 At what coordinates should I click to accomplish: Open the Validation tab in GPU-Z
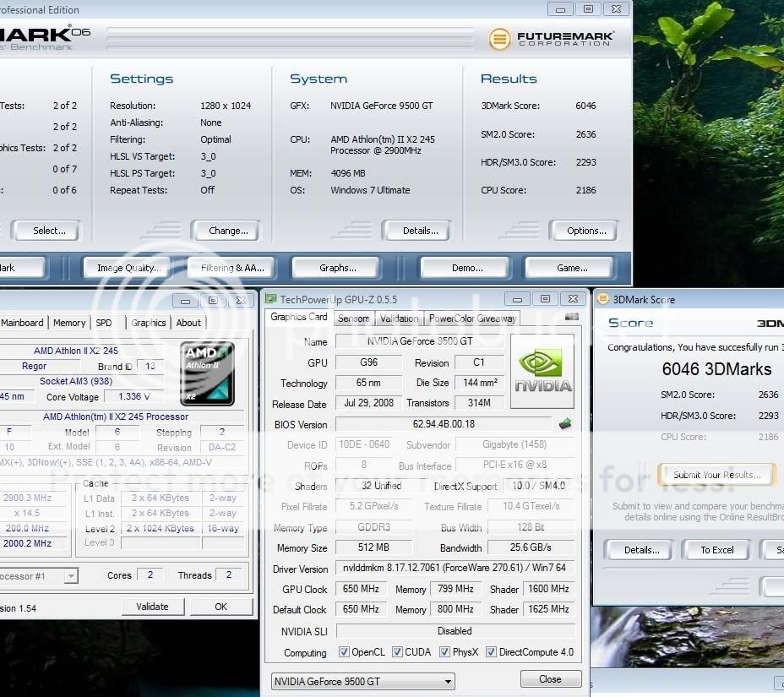400,319
